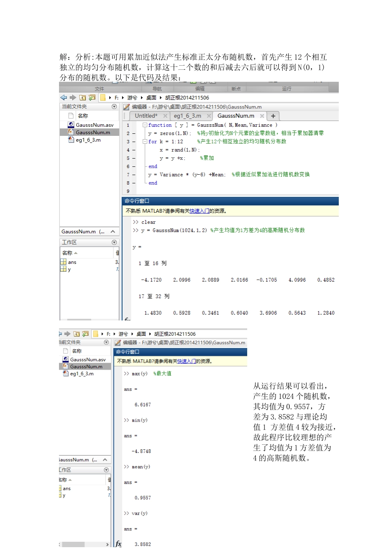
Task: Open lower 当前文件夹 panel actions dropdown
Action: tap(106, 342)
